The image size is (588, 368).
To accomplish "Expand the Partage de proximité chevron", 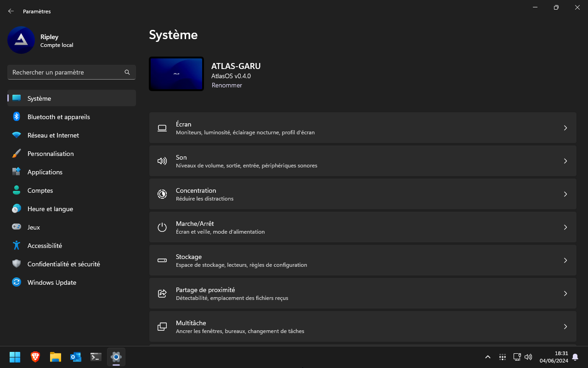I will point(565,293).
